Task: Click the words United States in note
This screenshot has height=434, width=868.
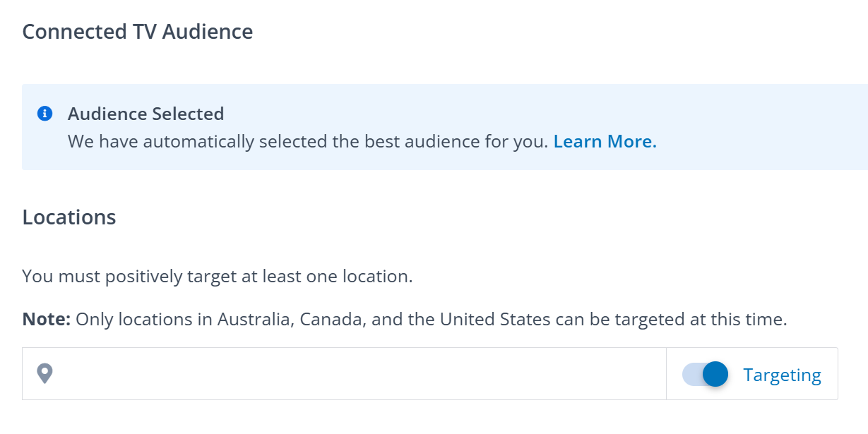Action: coord(494,319)
